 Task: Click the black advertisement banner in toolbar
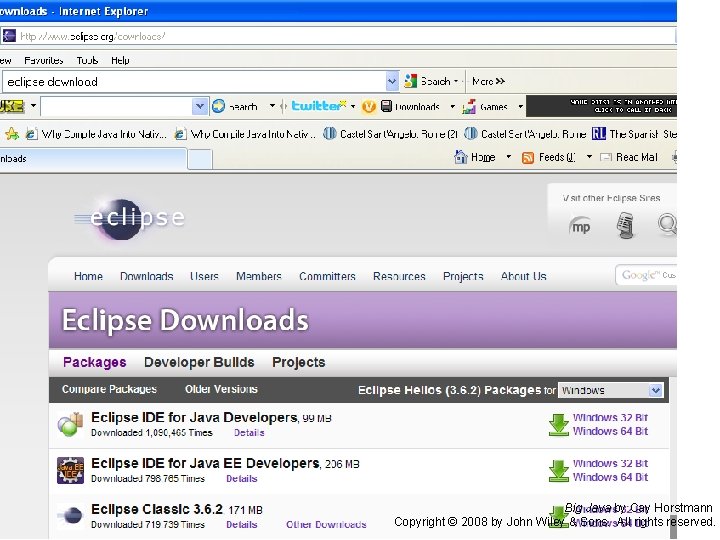pyautogui.click(x=602, y=106)
